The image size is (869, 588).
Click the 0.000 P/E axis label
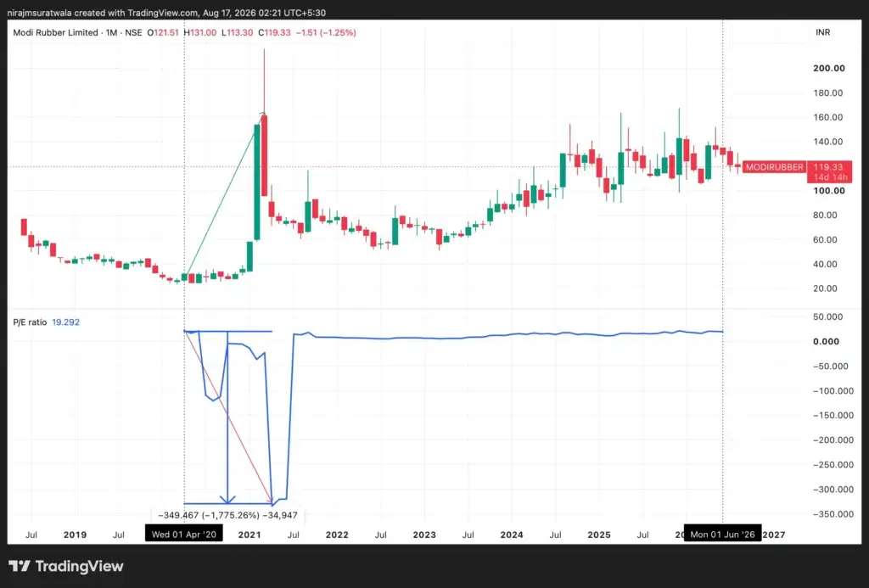click(x=826, y=341)
